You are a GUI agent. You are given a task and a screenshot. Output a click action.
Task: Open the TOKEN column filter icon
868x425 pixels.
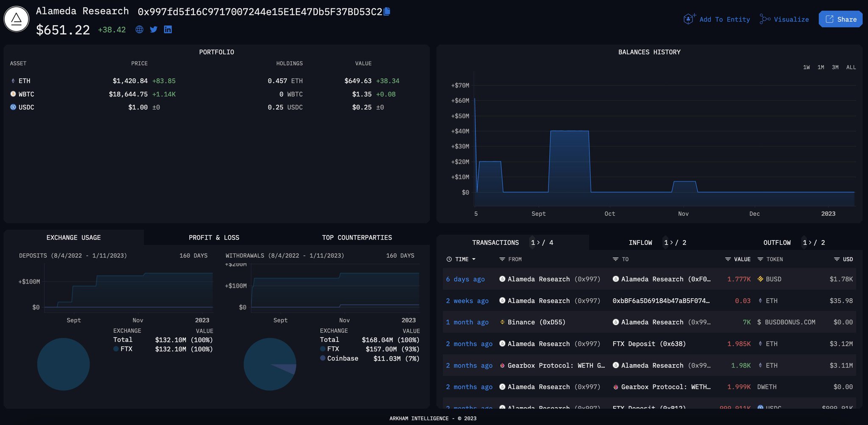[x=760, y=259]
